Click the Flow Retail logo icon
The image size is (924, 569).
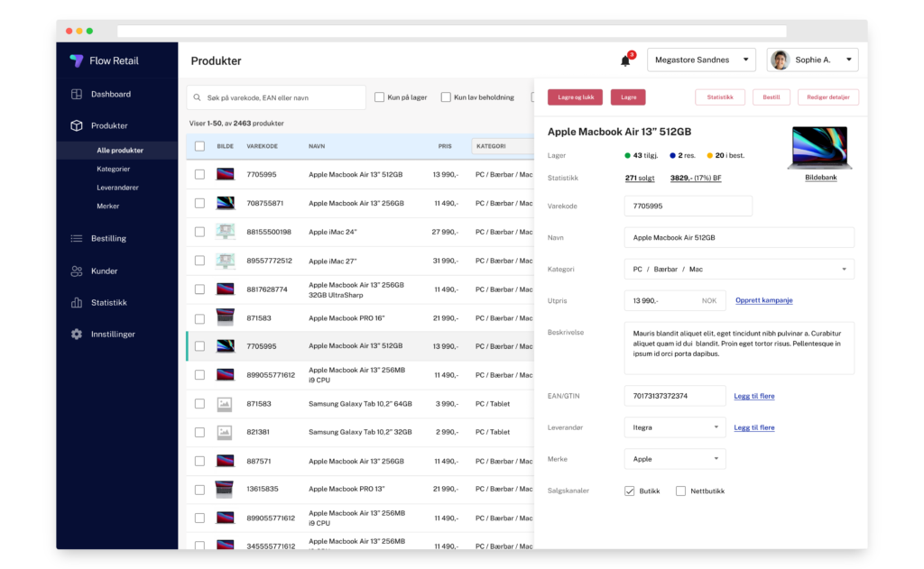coord(76,60)
